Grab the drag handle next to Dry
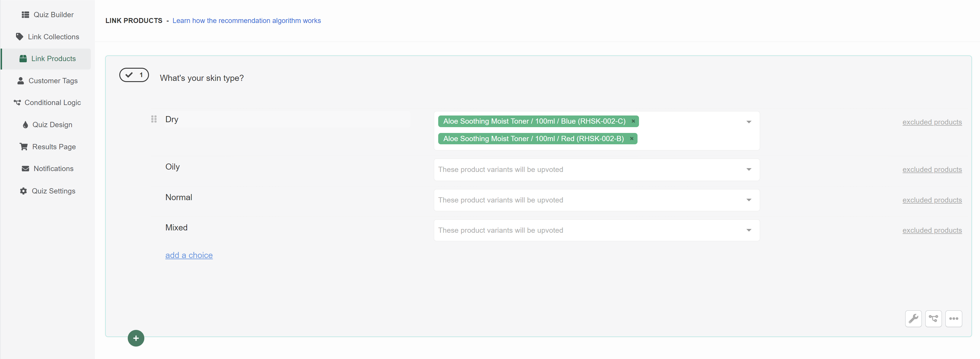The width and height of the screenshot is (980, 359). click(154, 119)
